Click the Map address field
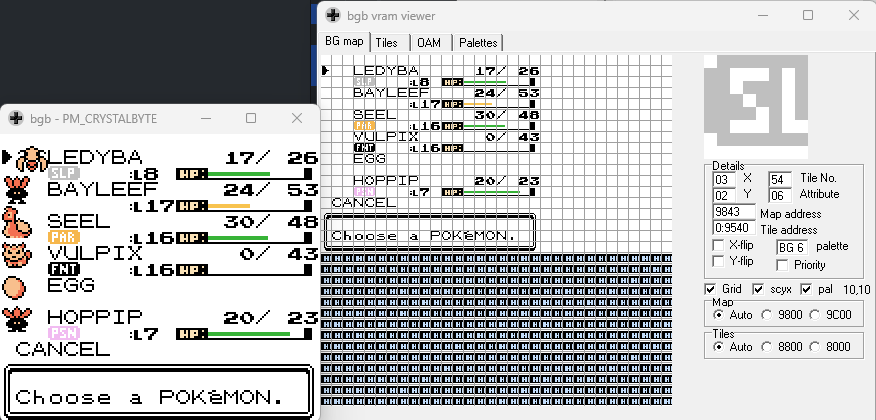 734,212
